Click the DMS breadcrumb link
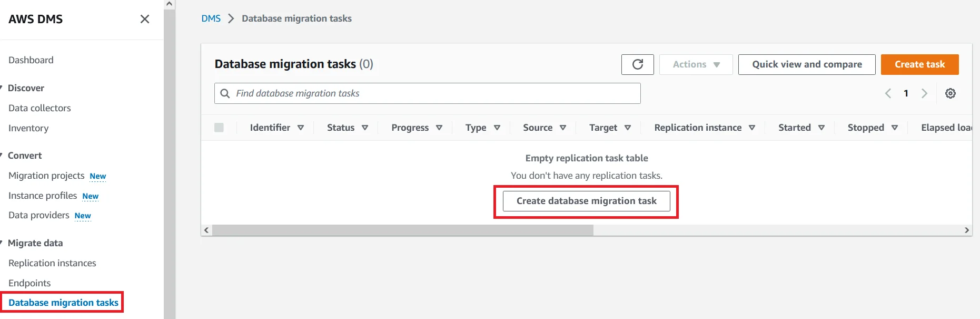 [211, 18]
